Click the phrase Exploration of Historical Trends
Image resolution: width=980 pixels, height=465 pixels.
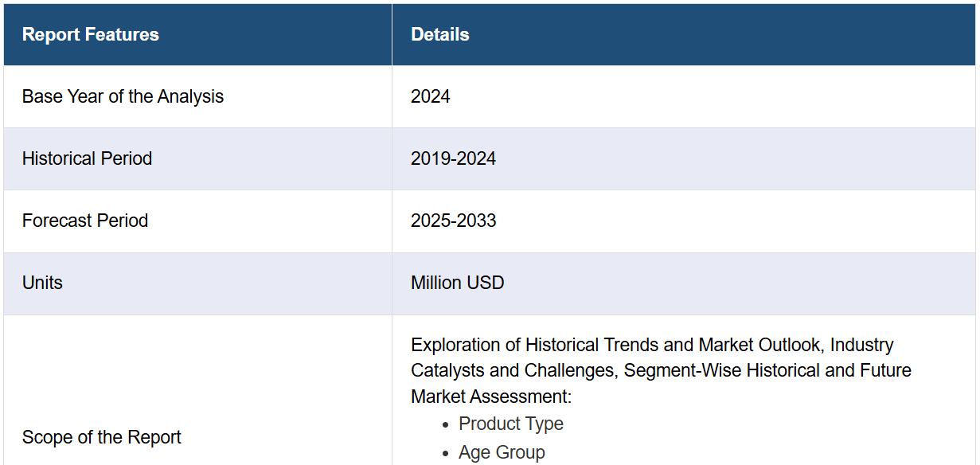point(533,345)
